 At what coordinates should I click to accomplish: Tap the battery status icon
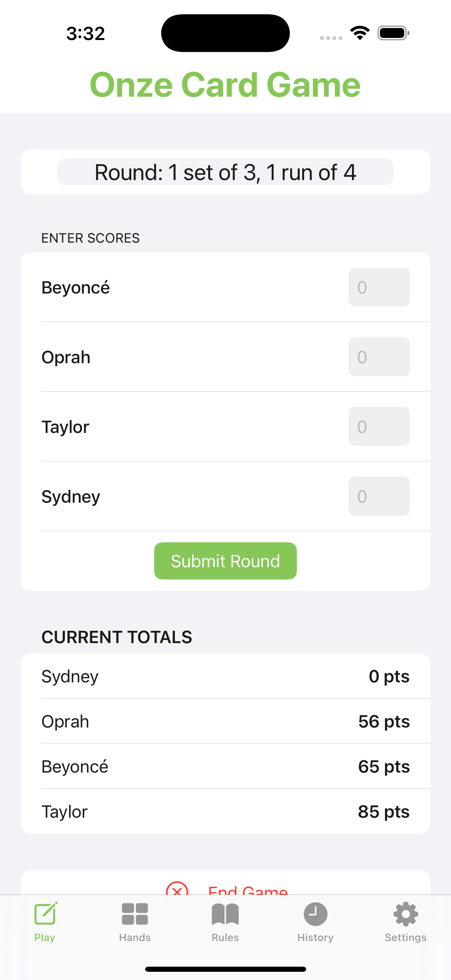[x=393, y=33]
